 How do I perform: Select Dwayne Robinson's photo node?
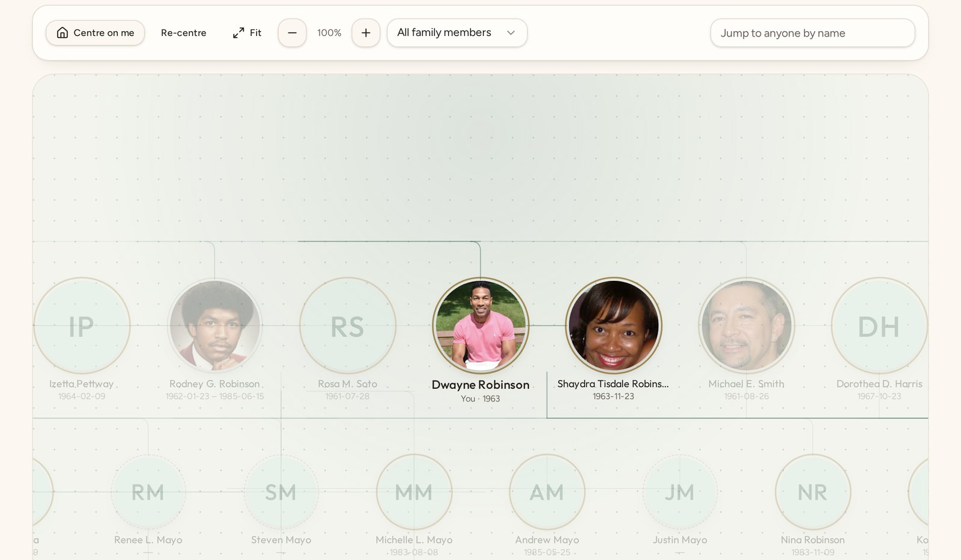coord(480,325)
